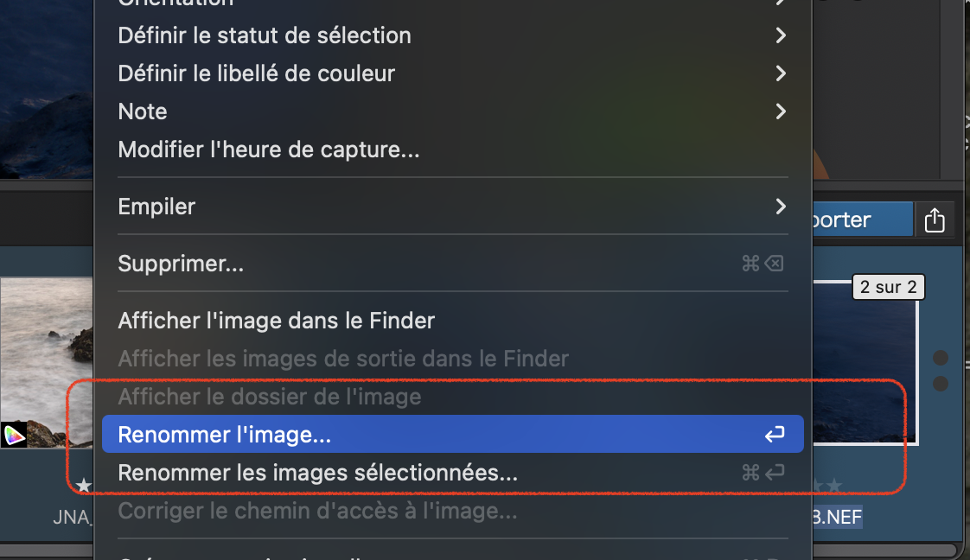The height and width of the screenshot is (560, 970).
Task: Click the rocky seascape thumbnail on left
Action: point(48,354)
